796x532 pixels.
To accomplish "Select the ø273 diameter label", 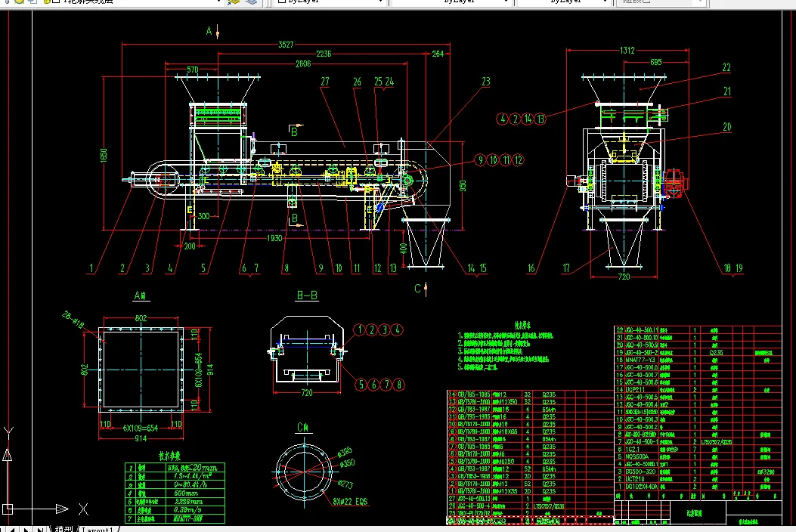I will (345, 484).
